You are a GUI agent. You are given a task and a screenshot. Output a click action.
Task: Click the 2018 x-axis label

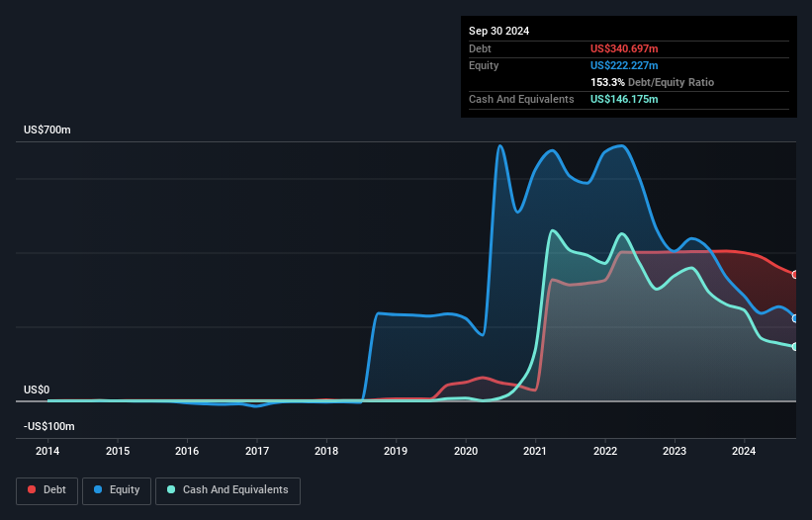[x=326, y=451]
